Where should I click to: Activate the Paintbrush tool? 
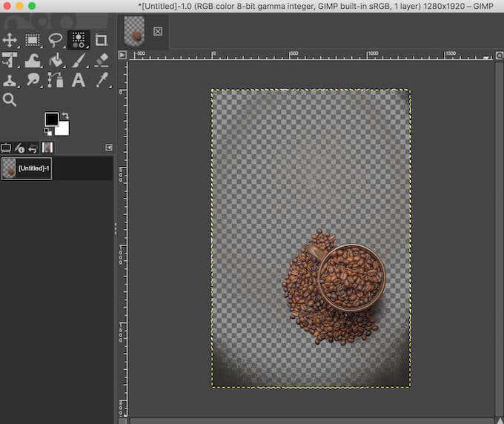pos(78,59)
